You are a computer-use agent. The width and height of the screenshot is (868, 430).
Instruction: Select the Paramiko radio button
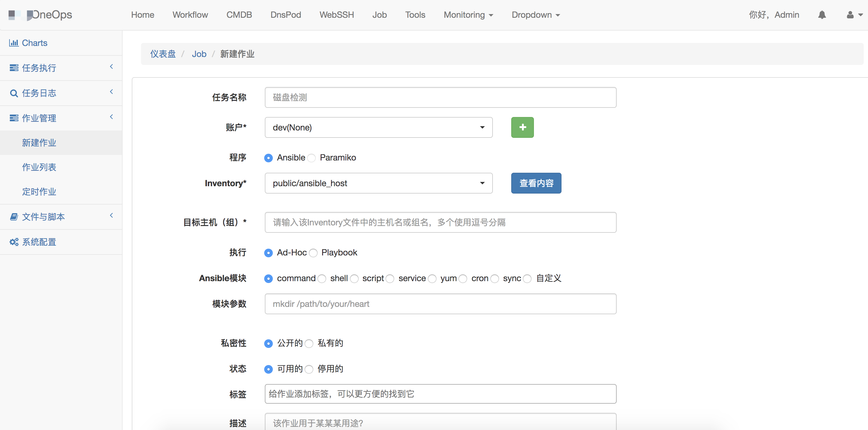(312, 158)
